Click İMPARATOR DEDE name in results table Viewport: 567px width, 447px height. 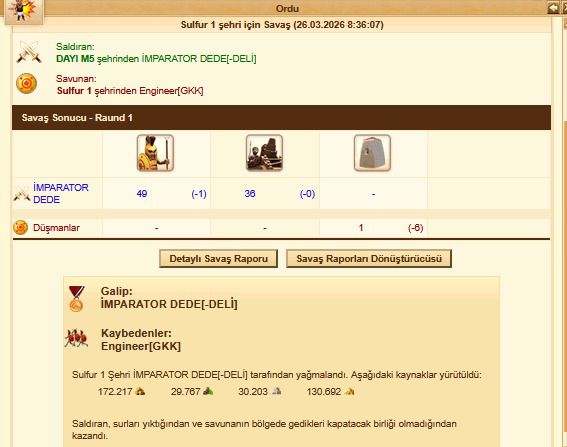(61, 193)
